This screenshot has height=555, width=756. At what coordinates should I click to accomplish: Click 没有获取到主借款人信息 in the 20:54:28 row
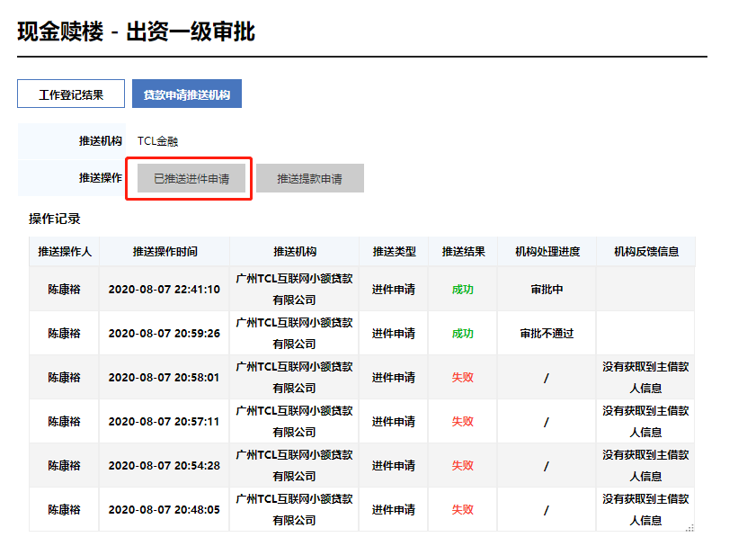tap(645, 465)
